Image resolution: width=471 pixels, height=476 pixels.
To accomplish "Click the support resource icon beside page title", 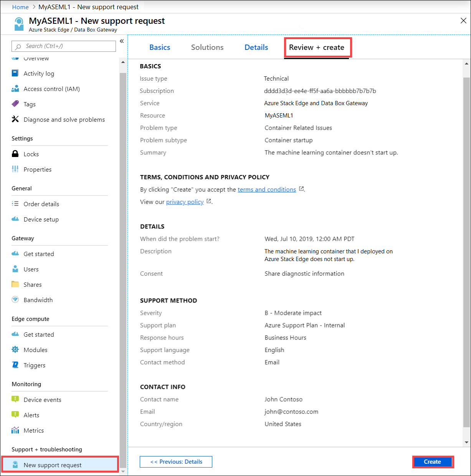I will 18,24.
